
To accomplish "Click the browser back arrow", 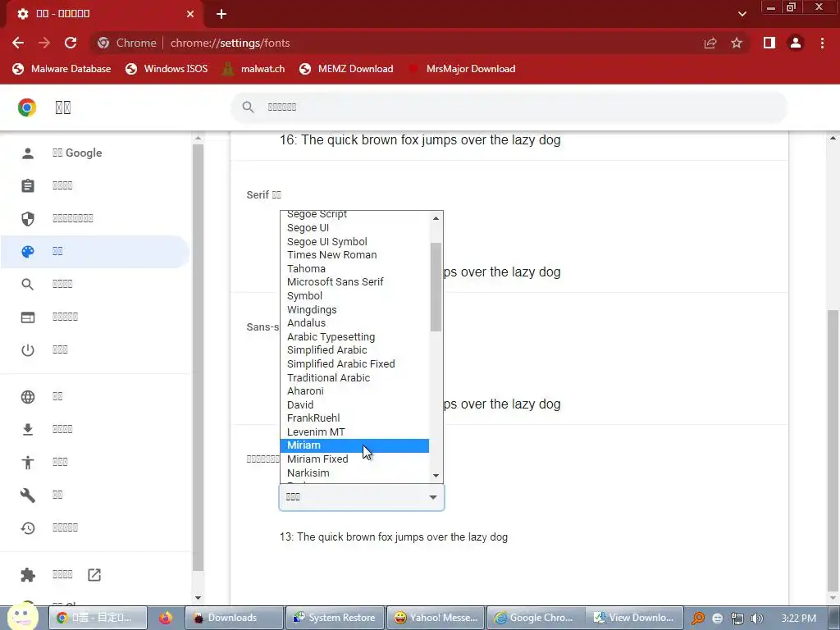I will point(18,43).
